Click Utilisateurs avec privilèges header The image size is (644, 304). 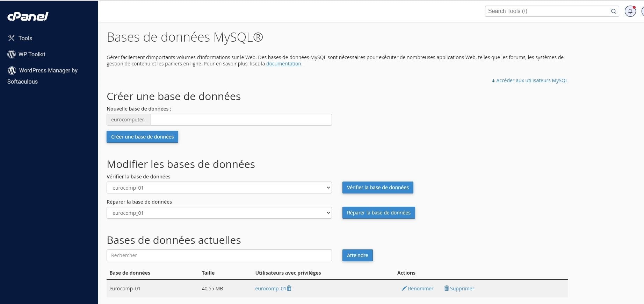click(x=288, y=273)
